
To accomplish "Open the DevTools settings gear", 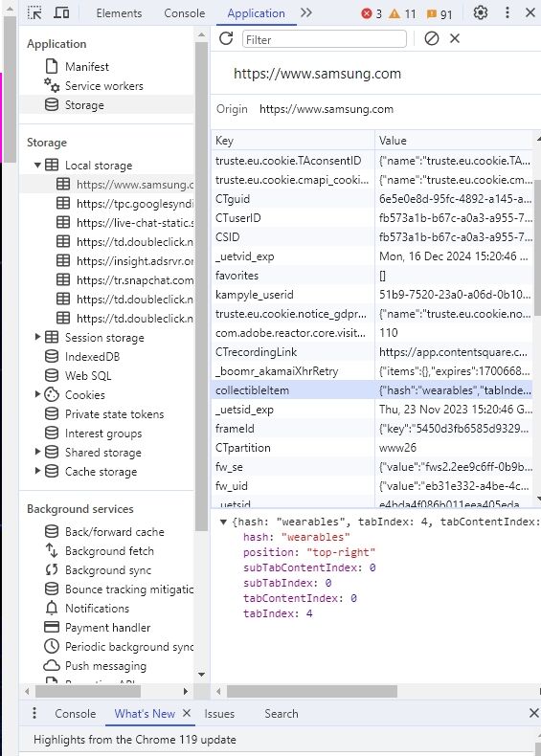I will (x=480, y=12).
